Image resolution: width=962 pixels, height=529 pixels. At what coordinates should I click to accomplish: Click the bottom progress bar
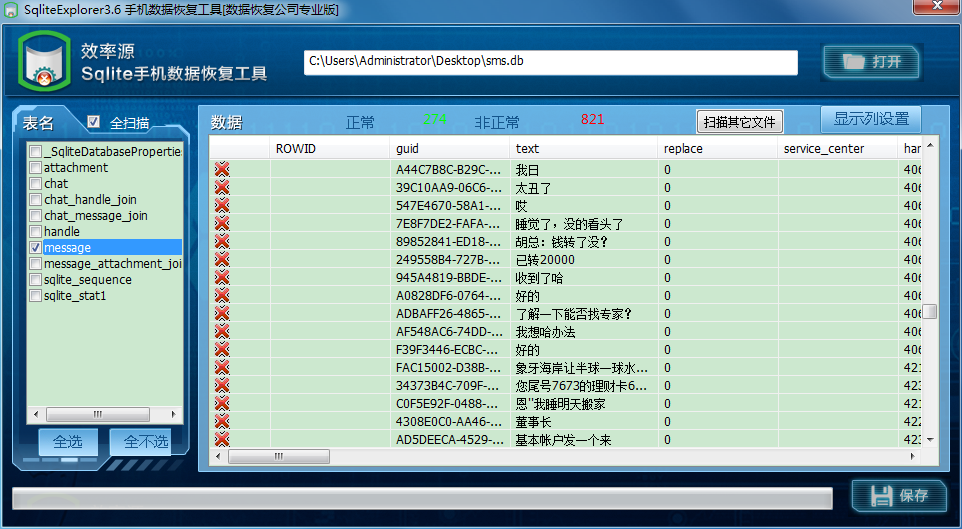pyautogui.click(x=422, y=498)
